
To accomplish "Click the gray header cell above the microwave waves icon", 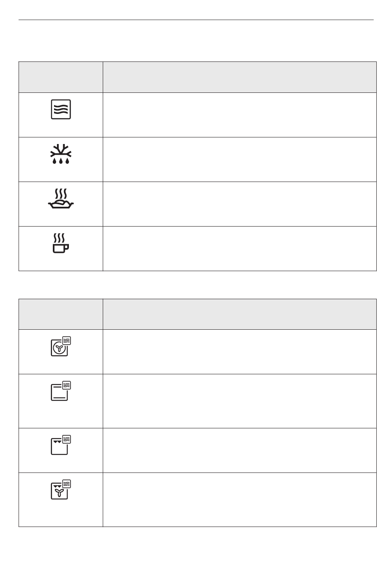I will click(x=61, y=77).
